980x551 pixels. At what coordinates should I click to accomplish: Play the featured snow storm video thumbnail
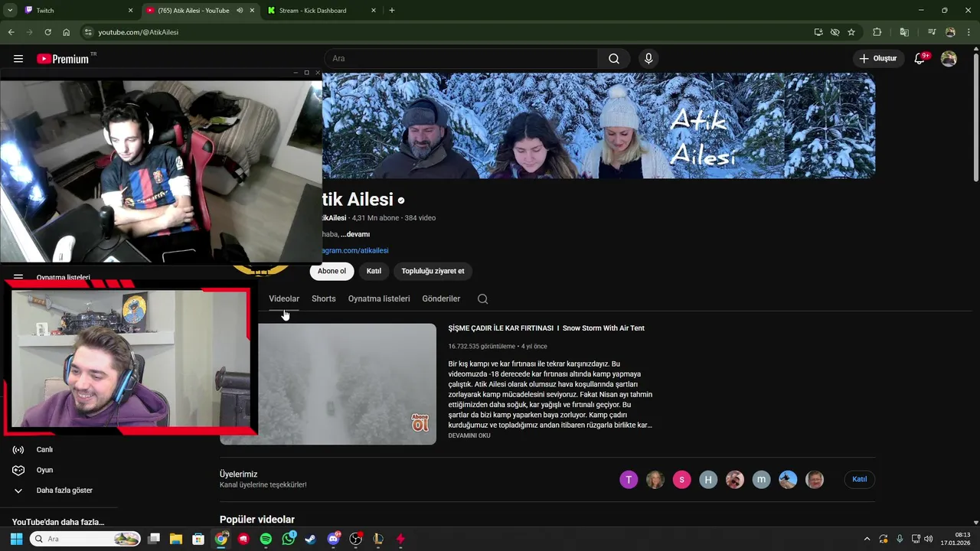347,384
